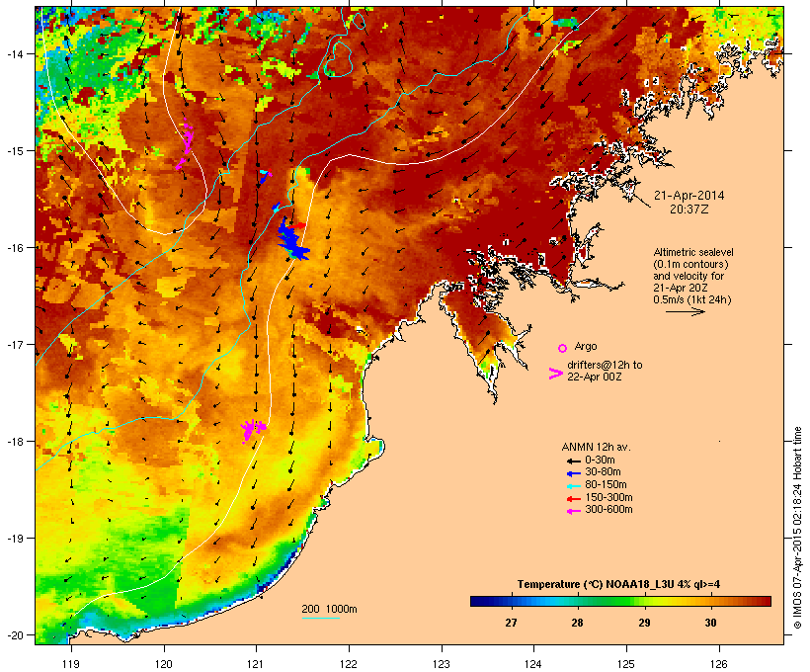Image resolution: width=810 pixels, height=672 pixels.
Task: Click the -19 latitude axis label
Action: coord(14,539)
